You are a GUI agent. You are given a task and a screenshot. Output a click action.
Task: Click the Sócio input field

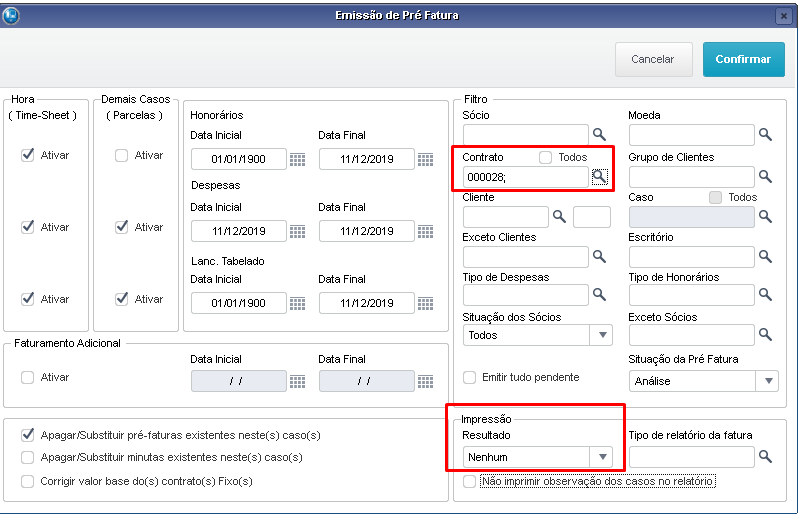[x=526, y=135]
